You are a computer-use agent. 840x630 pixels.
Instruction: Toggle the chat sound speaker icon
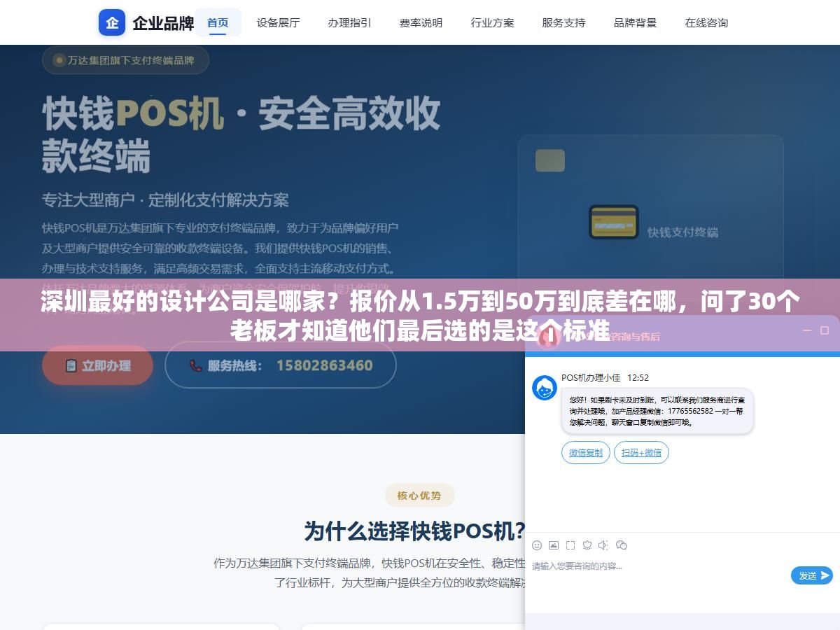(604, 545)
